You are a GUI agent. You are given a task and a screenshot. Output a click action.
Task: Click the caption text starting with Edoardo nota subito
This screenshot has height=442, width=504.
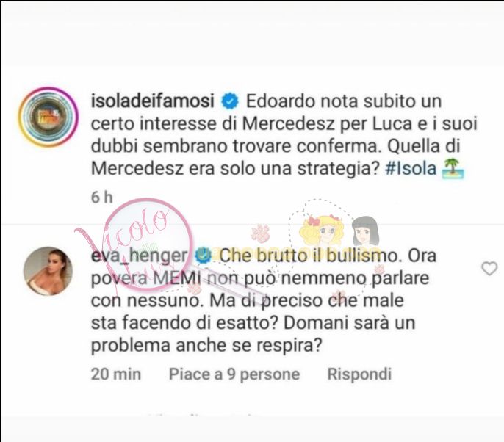click(284, 135)
